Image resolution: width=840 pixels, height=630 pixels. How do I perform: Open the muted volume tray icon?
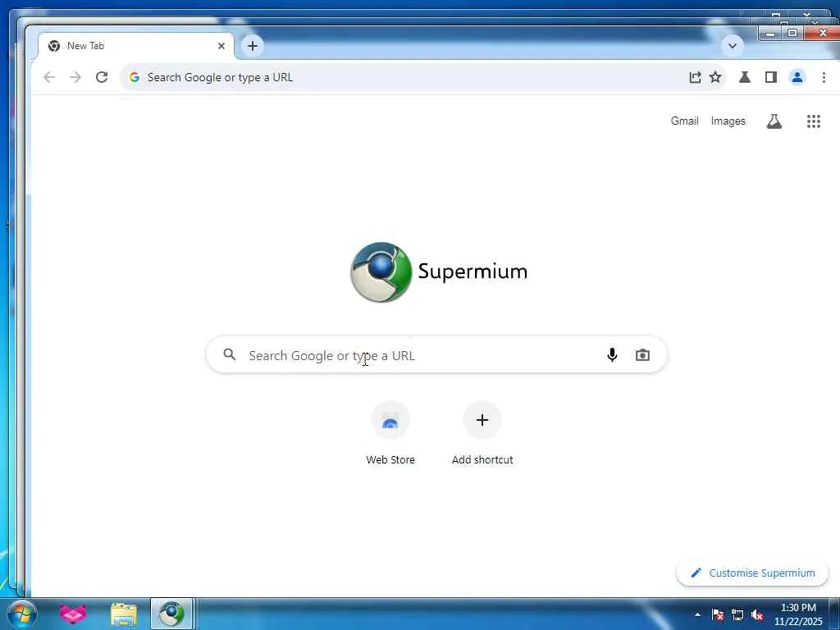[757, 614]
